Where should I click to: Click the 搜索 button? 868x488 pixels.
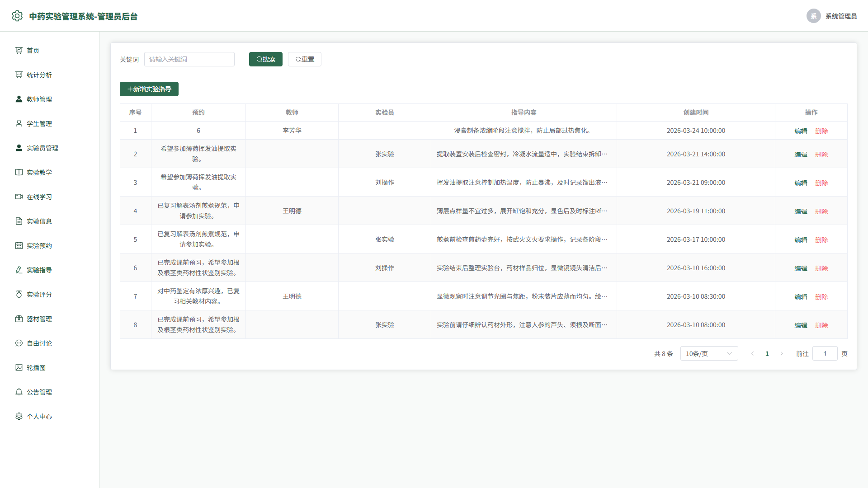(x=266, y=59)
